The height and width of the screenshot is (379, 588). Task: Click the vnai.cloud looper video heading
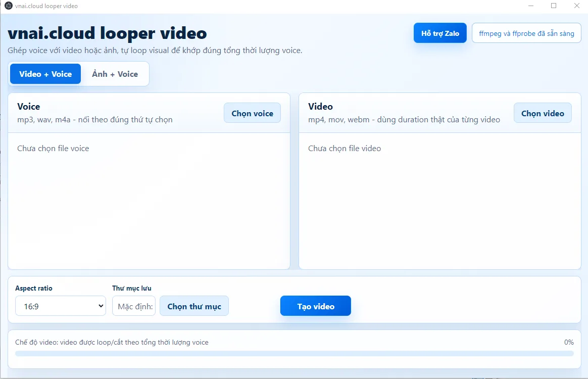pyautogui.click(x=107, y=33)
